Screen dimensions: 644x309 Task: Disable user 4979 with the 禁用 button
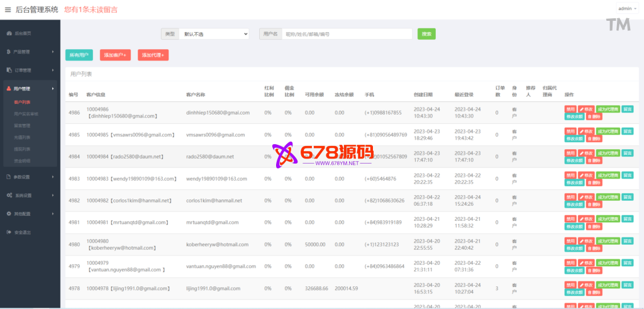click(x=570, y=263)
